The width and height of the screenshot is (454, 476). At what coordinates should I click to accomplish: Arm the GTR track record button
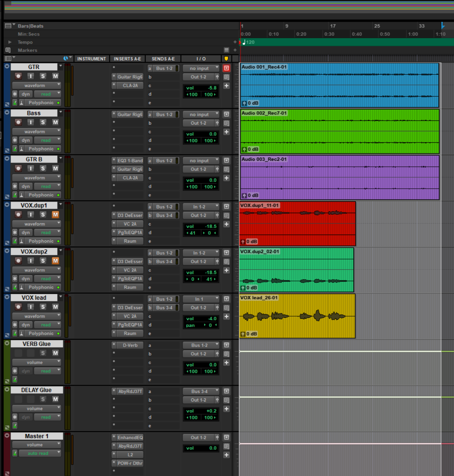coord(18,76)
